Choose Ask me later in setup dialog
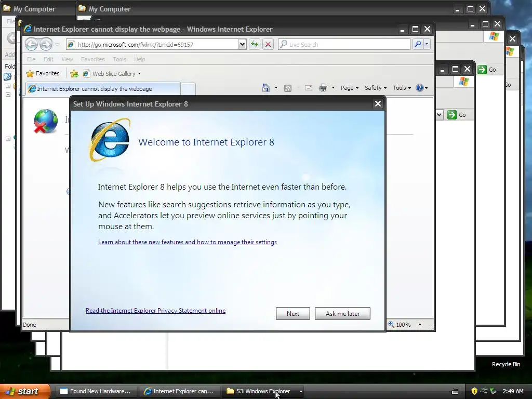The image size is (532, 399). click(x=342, y=313)
